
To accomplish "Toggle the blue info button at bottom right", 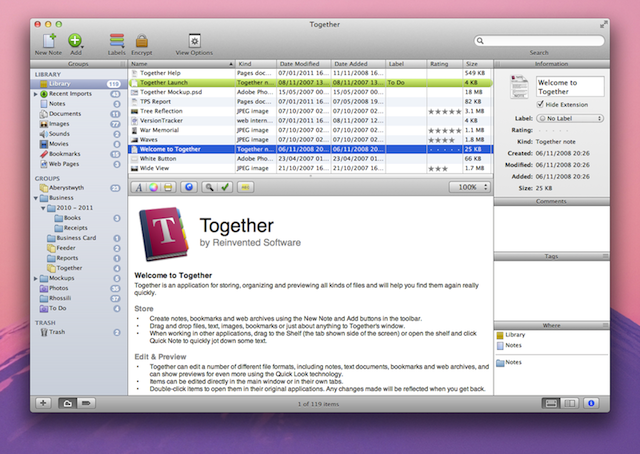I will click(x=591, y=402).
